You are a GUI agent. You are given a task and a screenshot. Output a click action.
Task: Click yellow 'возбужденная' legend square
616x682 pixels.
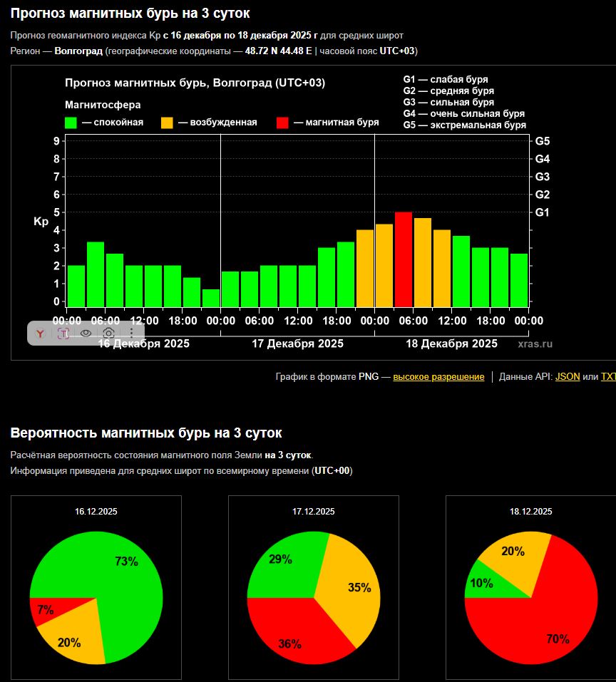coord(168,123)
